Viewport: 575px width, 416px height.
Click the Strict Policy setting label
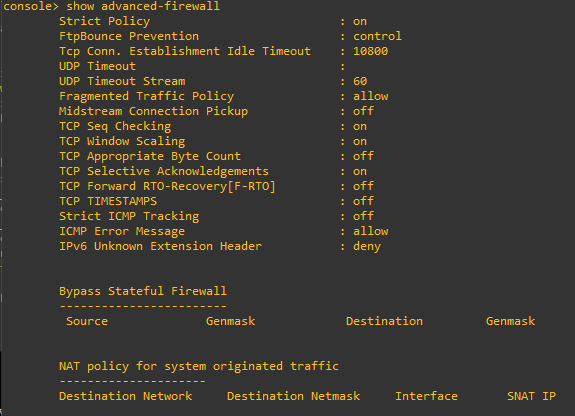(105, 21)
